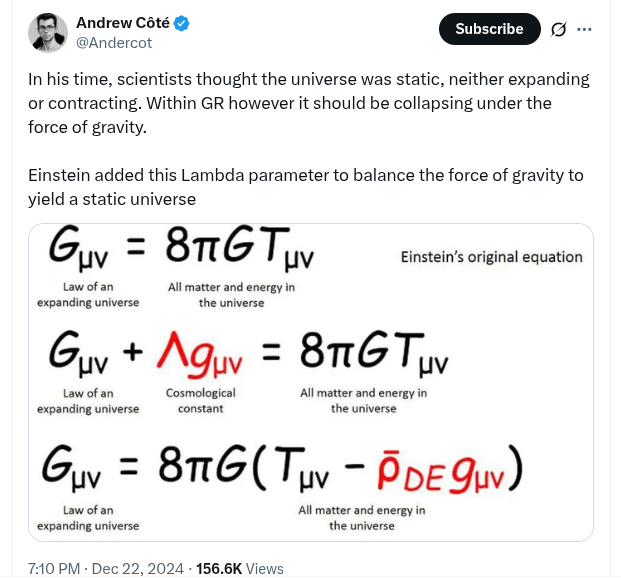This screenshot has height=579, width=621.
Task: Open the Grok explain-post icon
Action: (x=558, y=29)
